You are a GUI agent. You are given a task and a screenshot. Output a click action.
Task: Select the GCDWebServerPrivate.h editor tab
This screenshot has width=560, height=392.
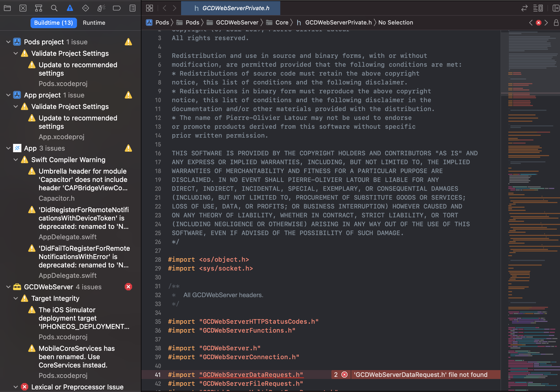pos(231,8)
